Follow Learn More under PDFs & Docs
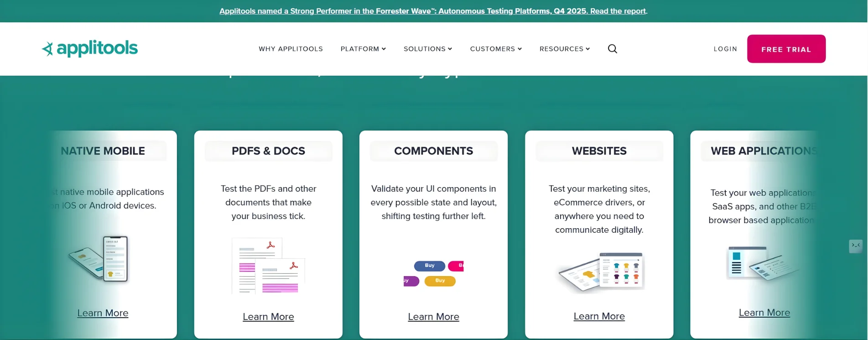 268,317
